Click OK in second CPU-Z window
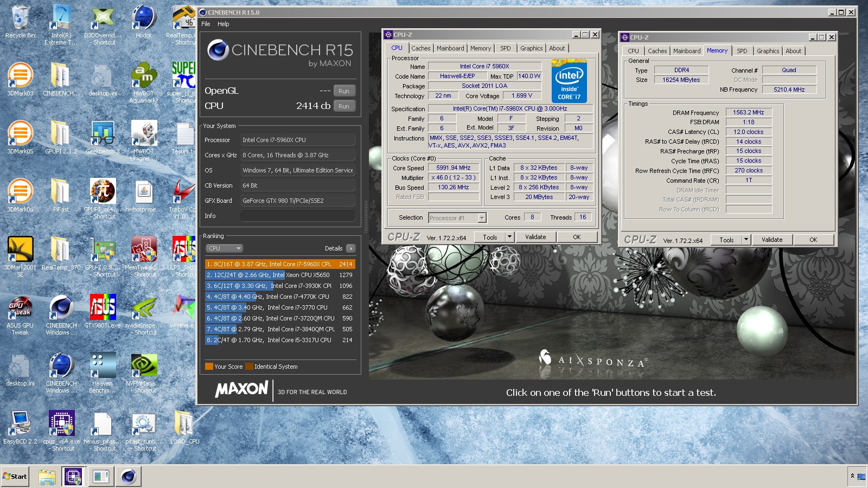 pos(813,240)
